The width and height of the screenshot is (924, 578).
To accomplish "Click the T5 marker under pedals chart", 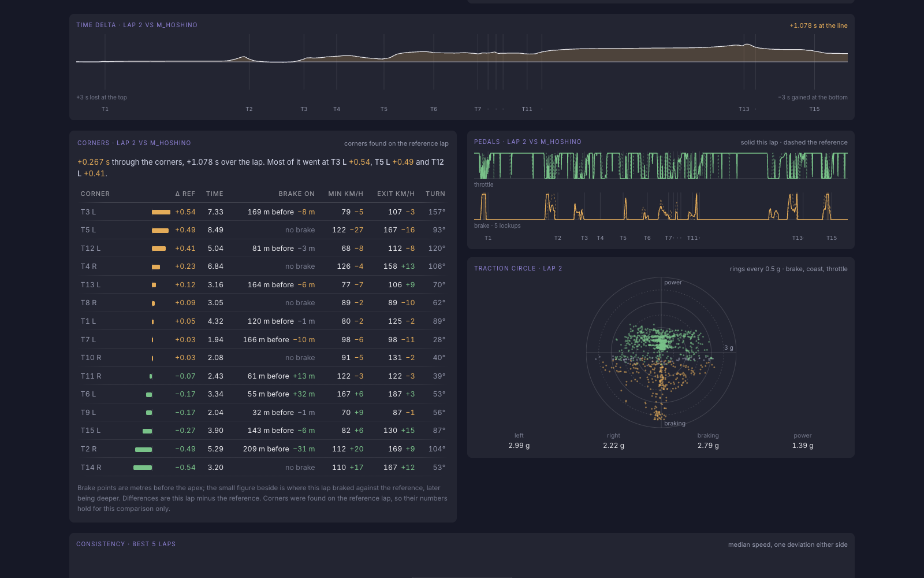I will [x=623, y=238].
